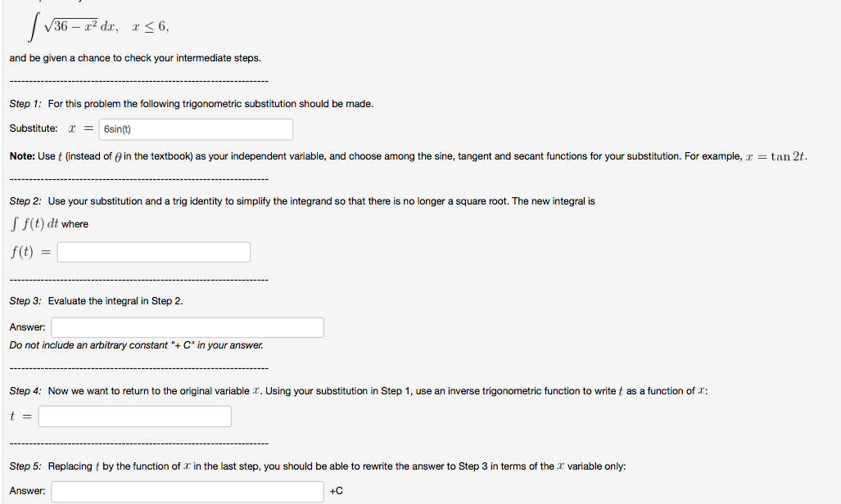The image size is (841, 504).
Task: Click the x ≤ 6 condition text
Action: (x=150, y=26)
